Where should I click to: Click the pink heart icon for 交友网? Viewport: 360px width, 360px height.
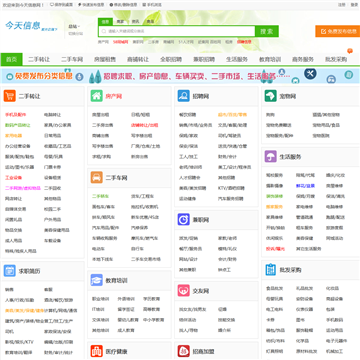[x=184, y=291]
